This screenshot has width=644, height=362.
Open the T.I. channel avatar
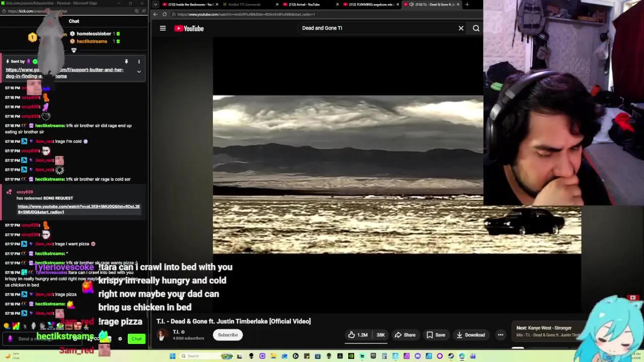click(x=162, y=335)
